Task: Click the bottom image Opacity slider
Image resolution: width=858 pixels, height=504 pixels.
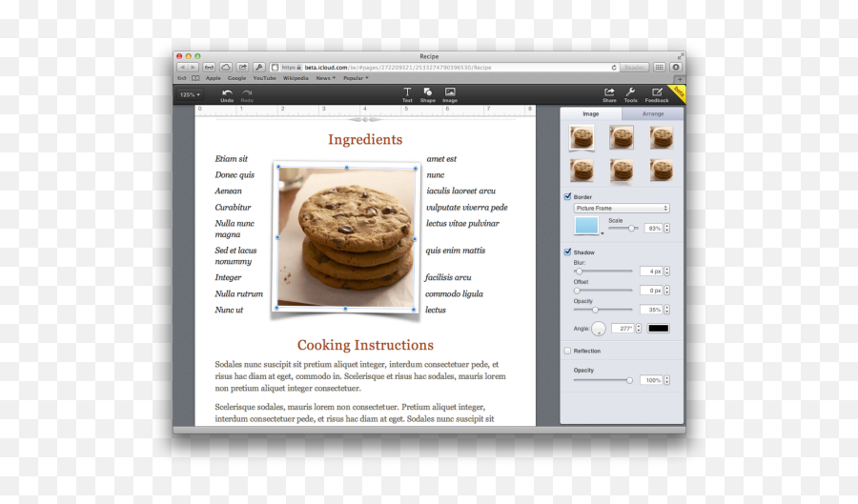Action: click(x=603, y=380)
